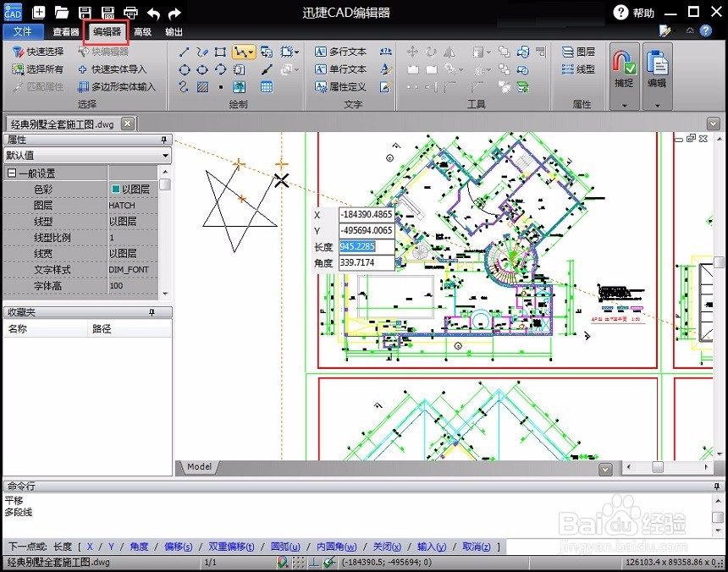
Task: Open Attribute definition tool
Action: click(x=340, y=87)
